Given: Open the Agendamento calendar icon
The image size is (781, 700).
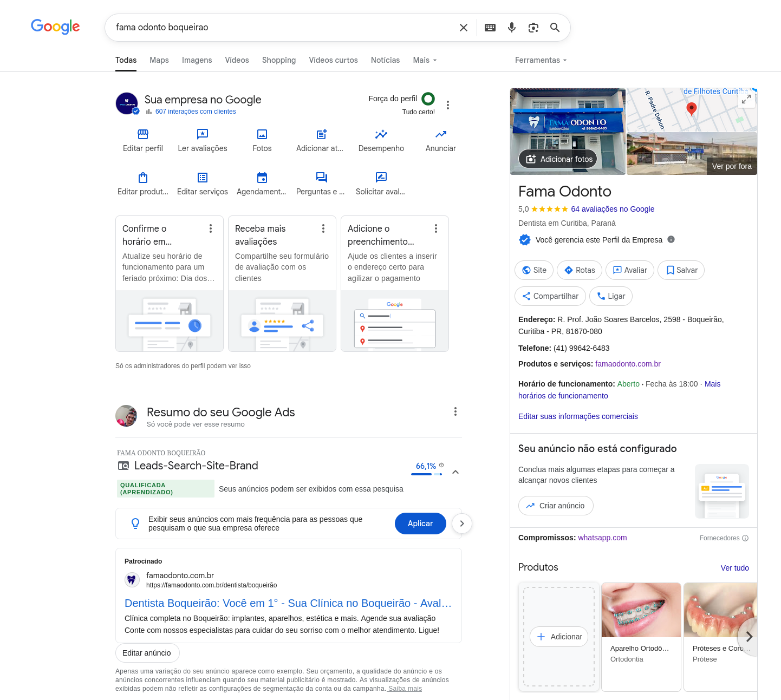Looking at the screenshot, I should point(262,178).
